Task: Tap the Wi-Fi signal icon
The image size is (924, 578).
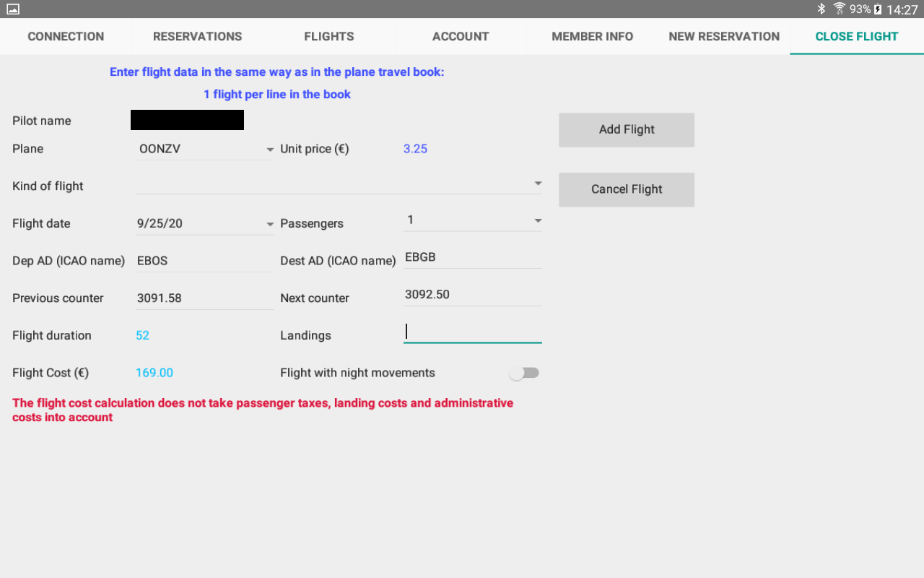Action: click(x=839, y=9)
